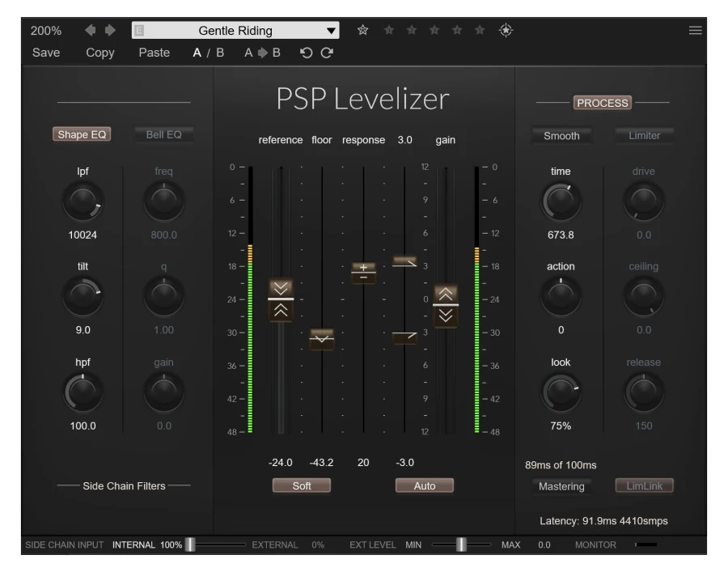Click the upper range slider handle
Viewport: 728px width, 572px height.
coord(404,262)
